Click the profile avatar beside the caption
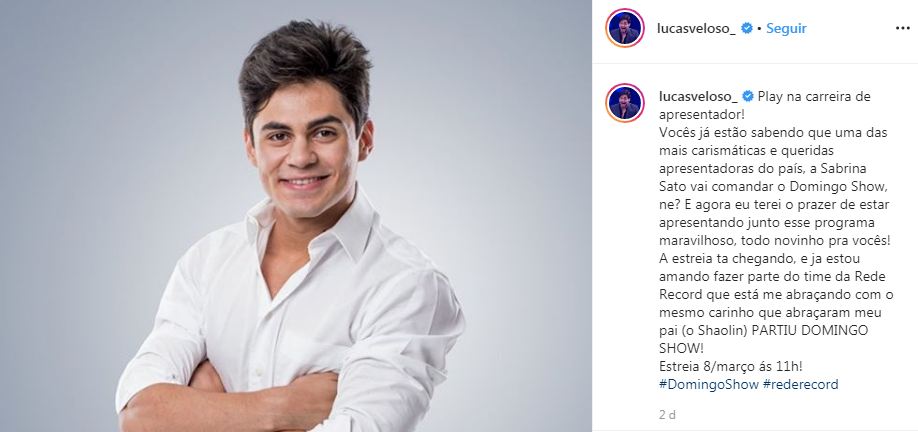This screenshot has height=432, width=918. pos(625,102)
